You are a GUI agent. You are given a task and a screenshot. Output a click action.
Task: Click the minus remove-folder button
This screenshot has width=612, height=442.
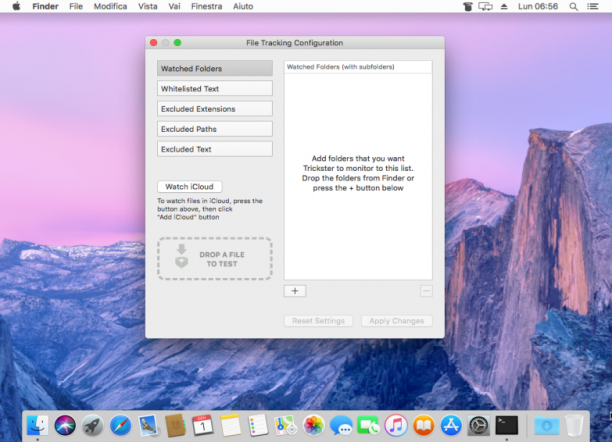coord(426,291)
